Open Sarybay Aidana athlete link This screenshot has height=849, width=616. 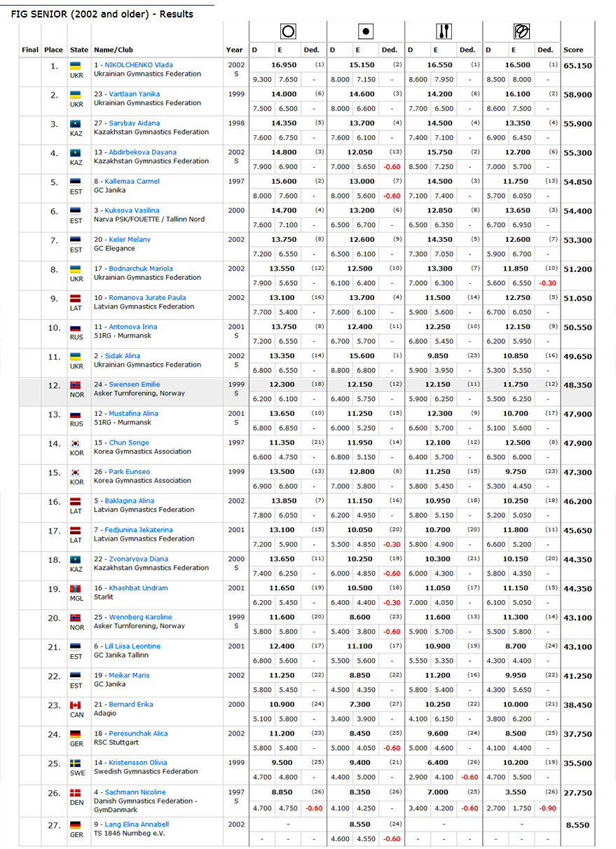tap(134, 123)
